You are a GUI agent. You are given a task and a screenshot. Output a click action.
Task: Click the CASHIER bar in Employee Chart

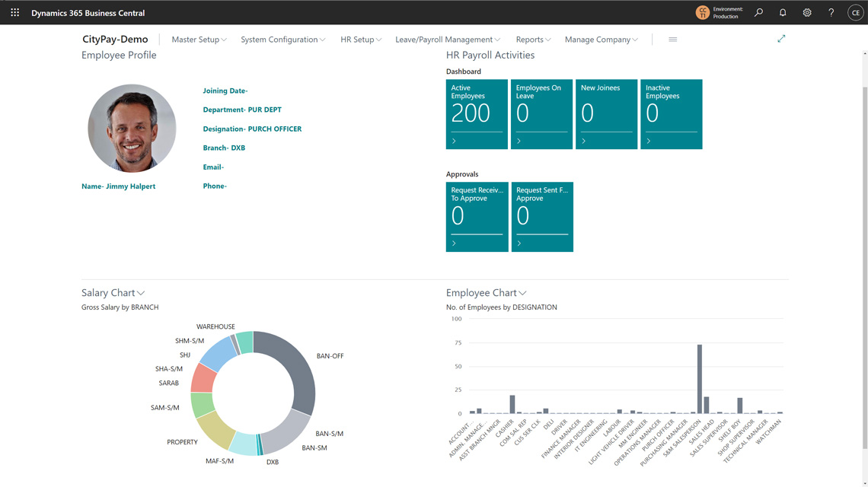tap(512, 405)
